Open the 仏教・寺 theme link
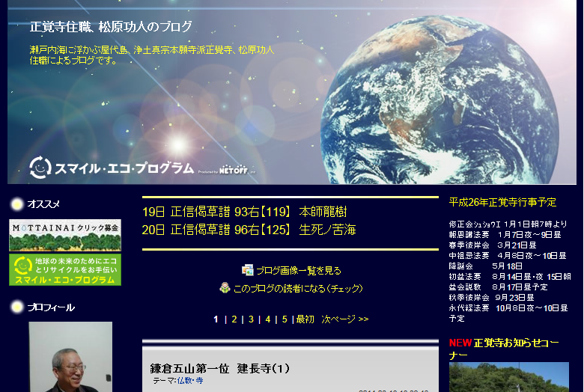This screenshot has height=392, width=584. (190, 381)
